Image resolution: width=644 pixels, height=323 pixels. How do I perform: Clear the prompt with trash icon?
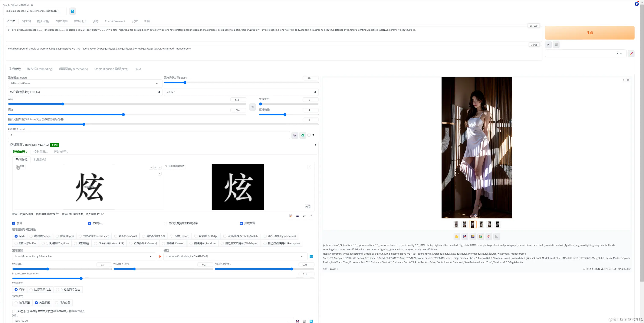tap(556, 45)
